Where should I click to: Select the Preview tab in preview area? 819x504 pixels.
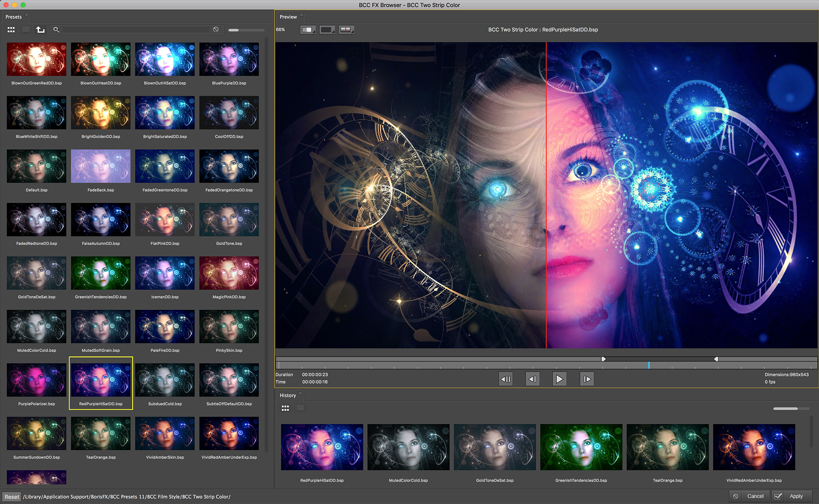coord(289,16)
